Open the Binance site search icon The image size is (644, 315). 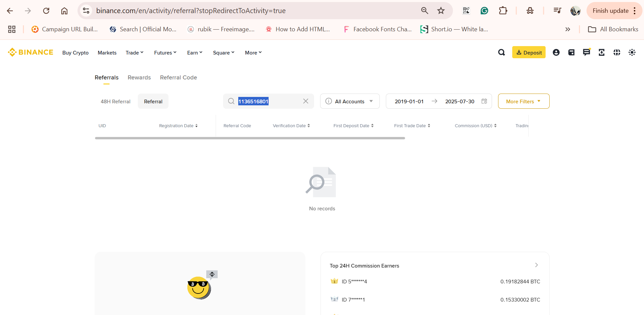(x=501, y=52)
